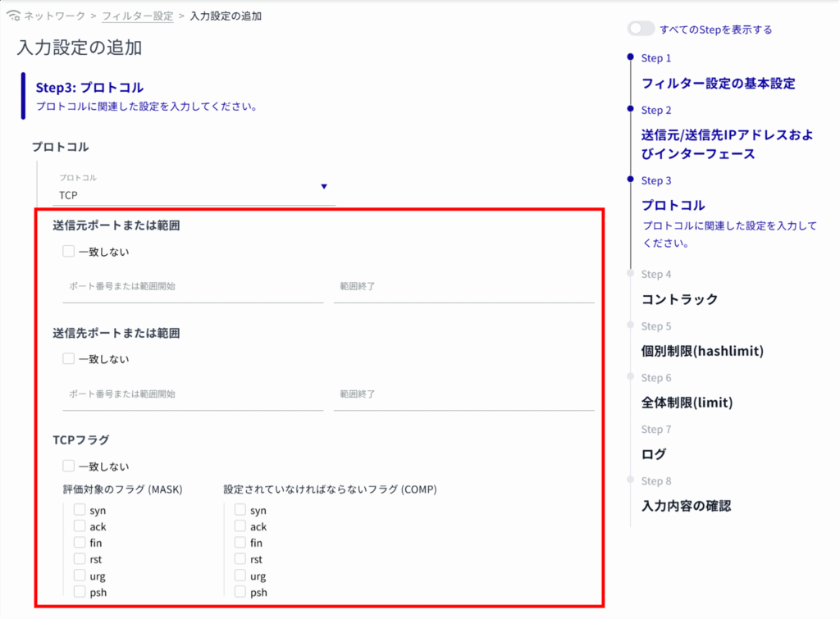Viewport: 840px width, 619px height.
Task: Jump to Step 4 コントラック
Action: point(679,299)
